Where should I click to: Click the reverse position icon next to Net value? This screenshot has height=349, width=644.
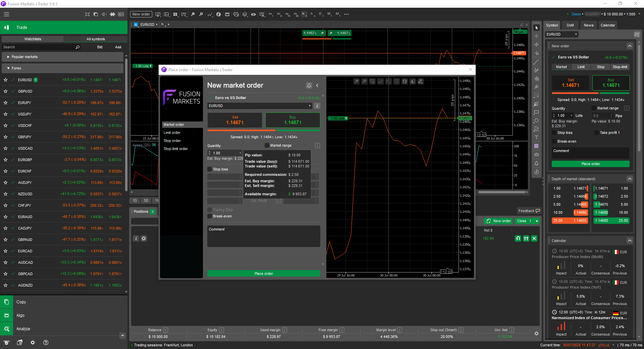518,238
